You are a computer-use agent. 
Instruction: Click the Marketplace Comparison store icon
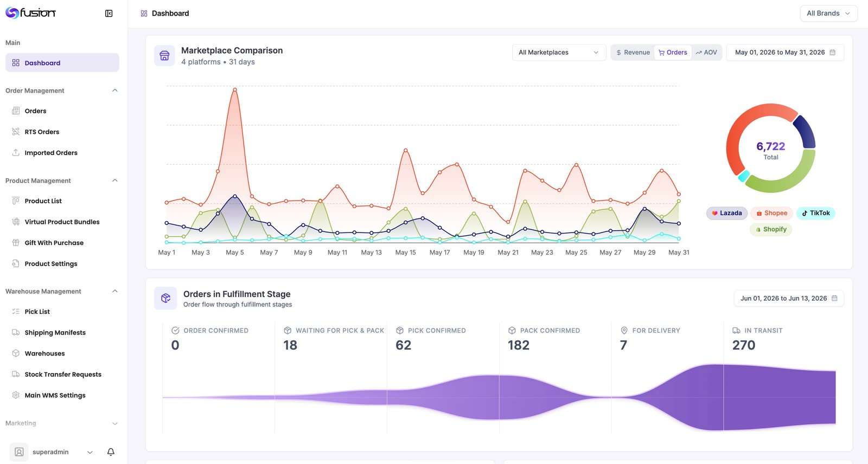[164, 55]
